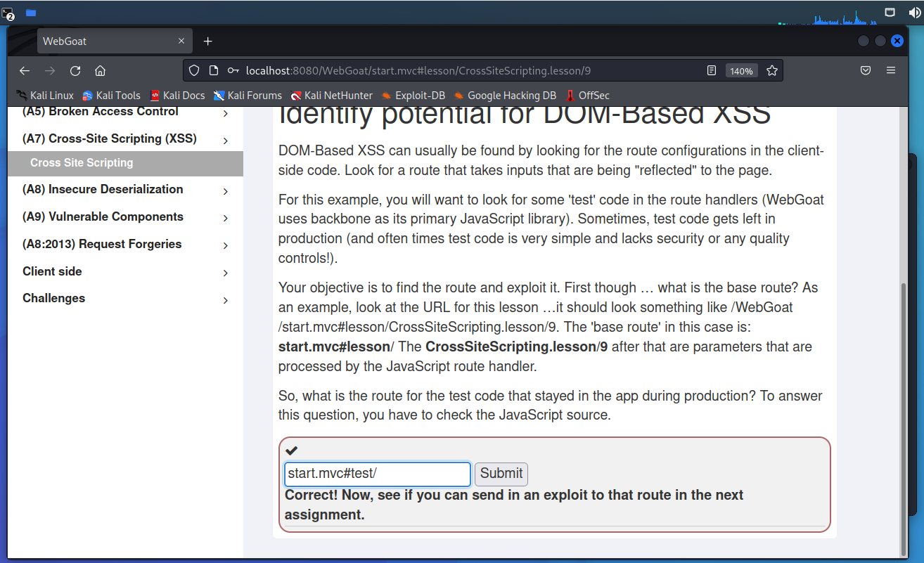Select the Cross Site Scripting lesson item
Viewport: 924px width, 563px height.
pos(82,163)
